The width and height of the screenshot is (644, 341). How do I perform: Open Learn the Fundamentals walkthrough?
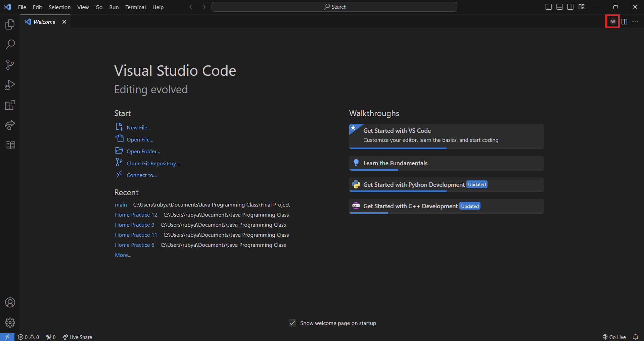click(446, 163)
